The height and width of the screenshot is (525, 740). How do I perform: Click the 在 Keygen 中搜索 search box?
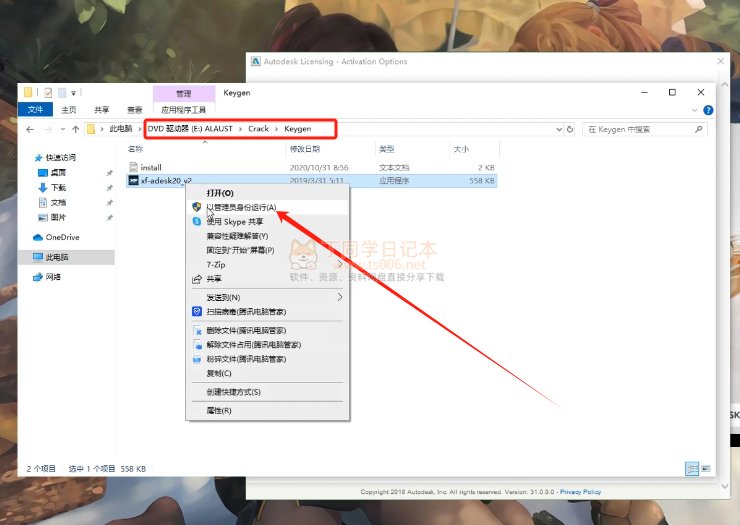(x=645, y=129)
